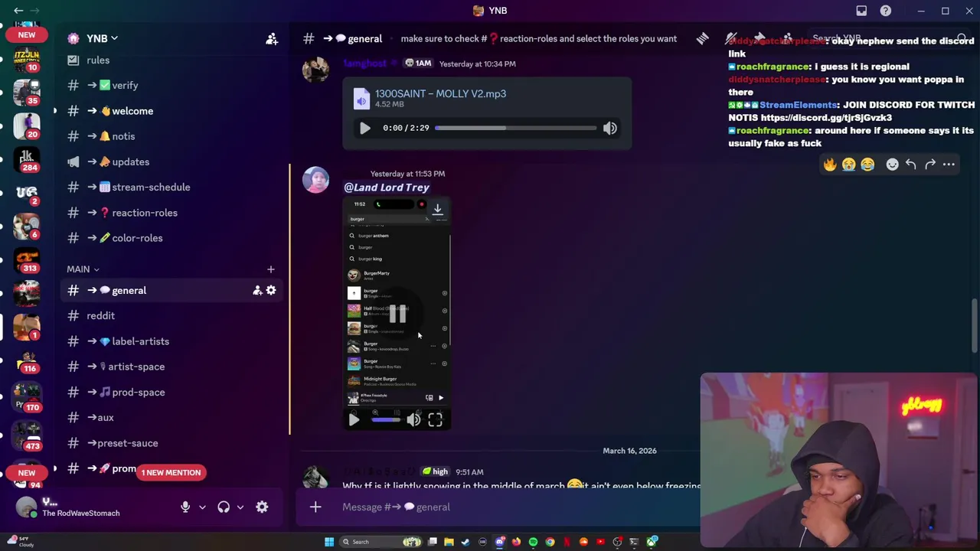The height and width of the screenshot is (551, 980).
Task: React with the crying emoji
Action: (848, 164)
